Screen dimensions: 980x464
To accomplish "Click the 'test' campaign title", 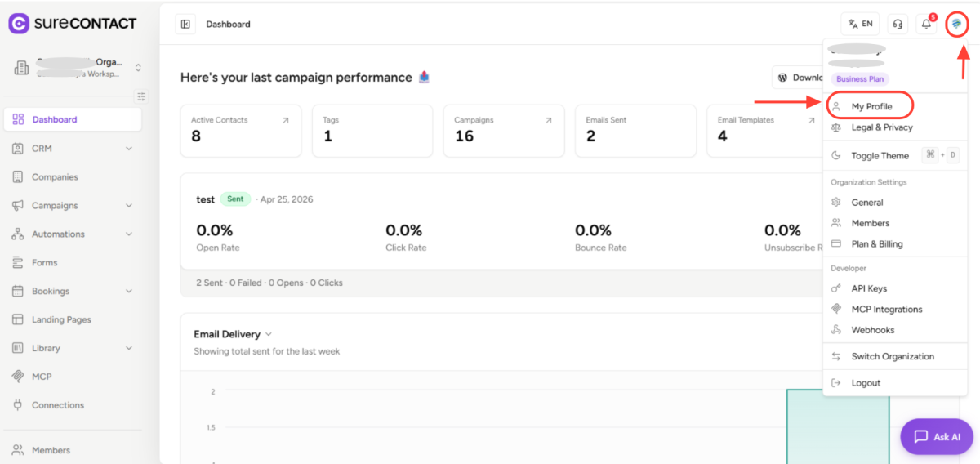I will point(205,199).
